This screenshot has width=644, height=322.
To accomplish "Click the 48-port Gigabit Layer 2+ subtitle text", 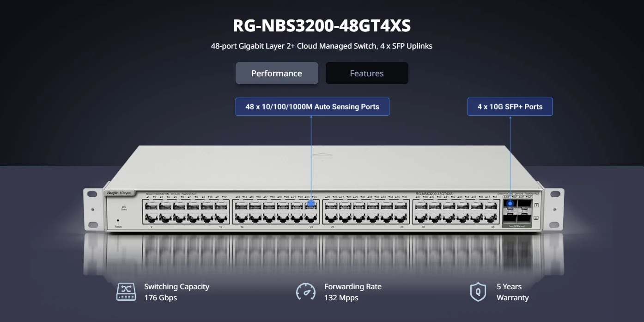I will [x=322, y=46].
